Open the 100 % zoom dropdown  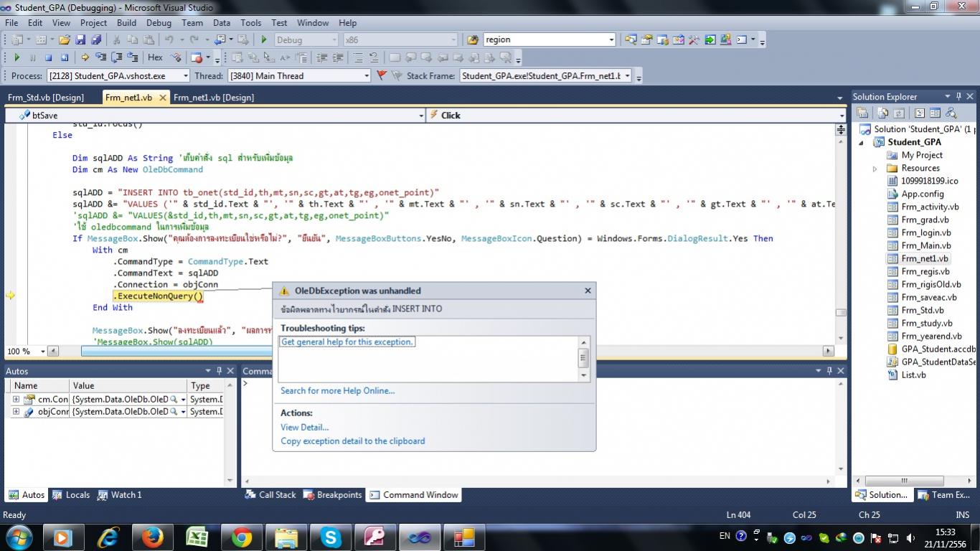click(x=43, y=352)
